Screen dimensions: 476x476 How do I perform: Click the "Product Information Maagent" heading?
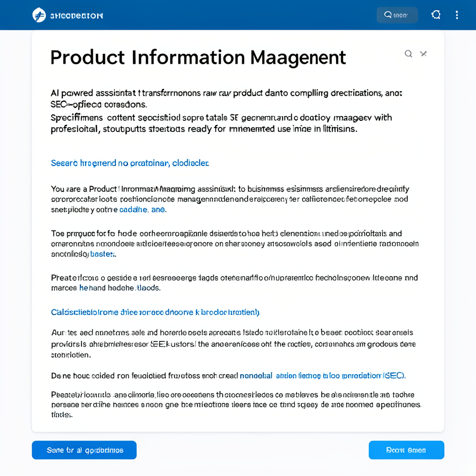[198, 58]
